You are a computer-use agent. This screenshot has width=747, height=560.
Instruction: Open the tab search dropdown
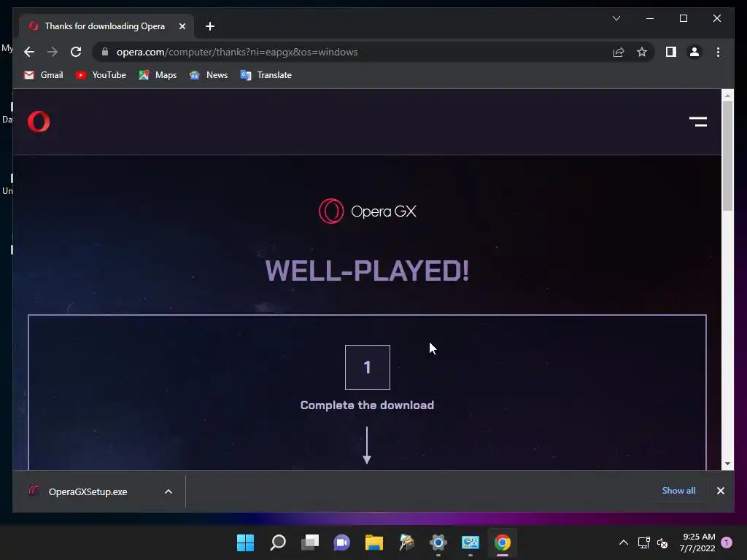pos(616,18)
